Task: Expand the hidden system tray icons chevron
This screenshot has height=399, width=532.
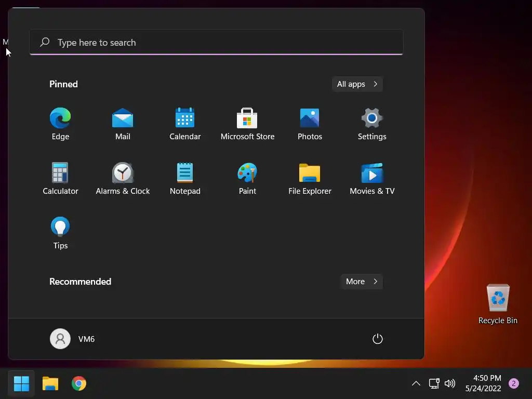Action: 416,383
